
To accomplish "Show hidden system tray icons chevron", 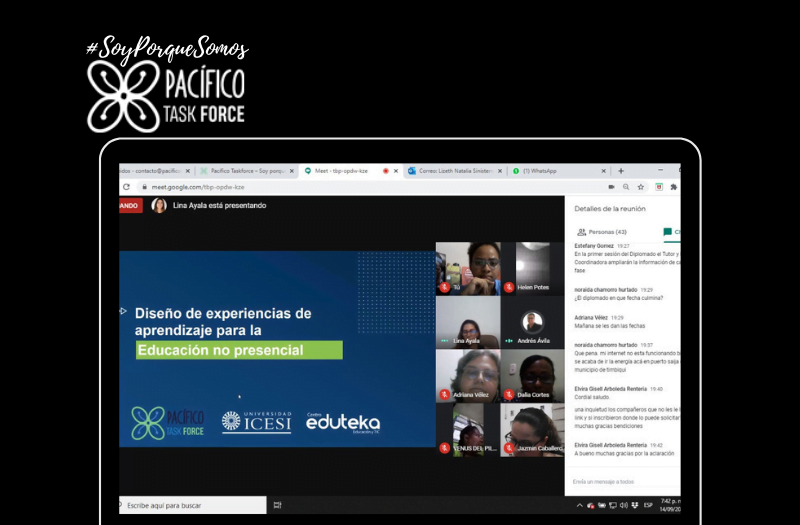I will [x=579, y=505].
